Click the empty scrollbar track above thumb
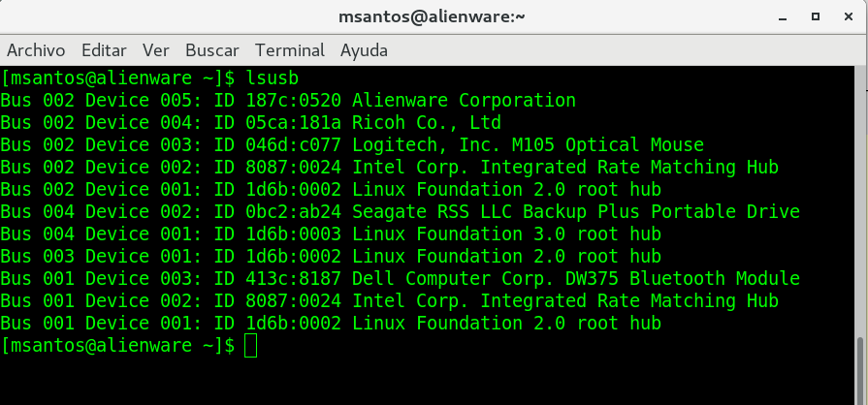Screen dimensions: 868x405 coord(860,194)
